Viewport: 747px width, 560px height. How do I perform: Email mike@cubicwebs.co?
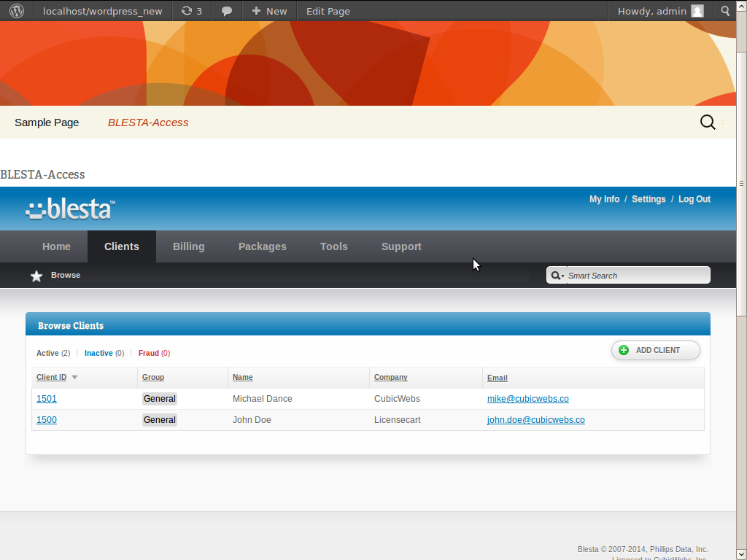[528, 399]
